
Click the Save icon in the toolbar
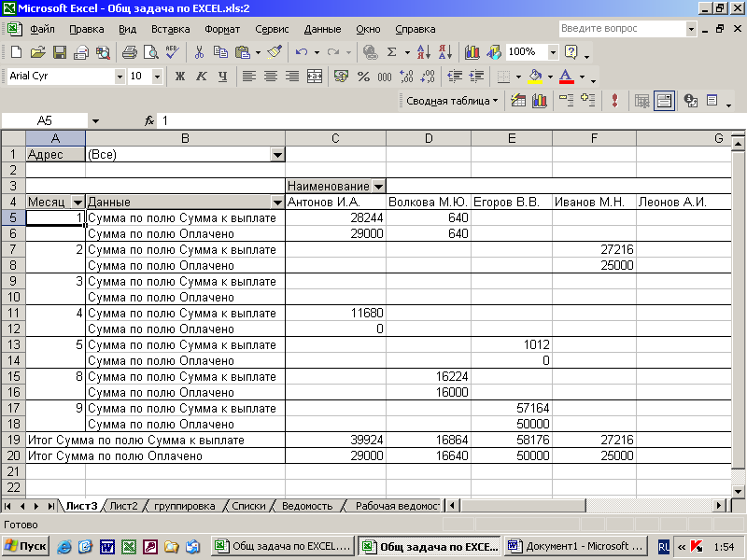[x=59, y=52]
